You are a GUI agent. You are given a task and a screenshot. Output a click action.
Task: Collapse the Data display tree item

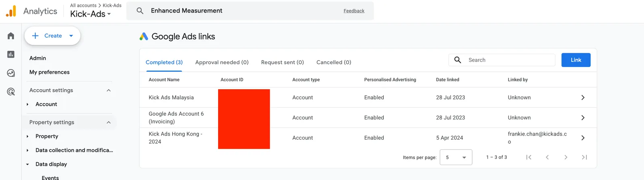pyautogui.click(x=28, y=165)
